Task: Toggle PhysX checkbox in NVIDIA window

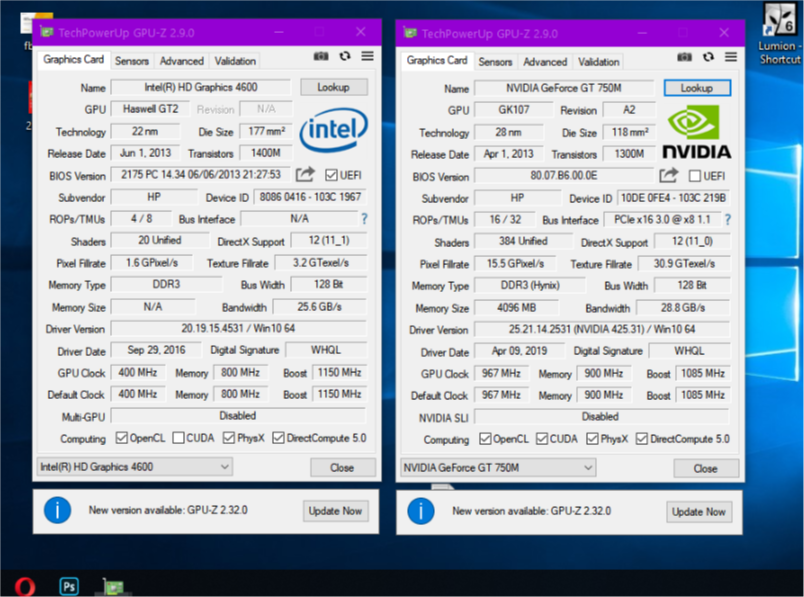Action: click(592, 439)
